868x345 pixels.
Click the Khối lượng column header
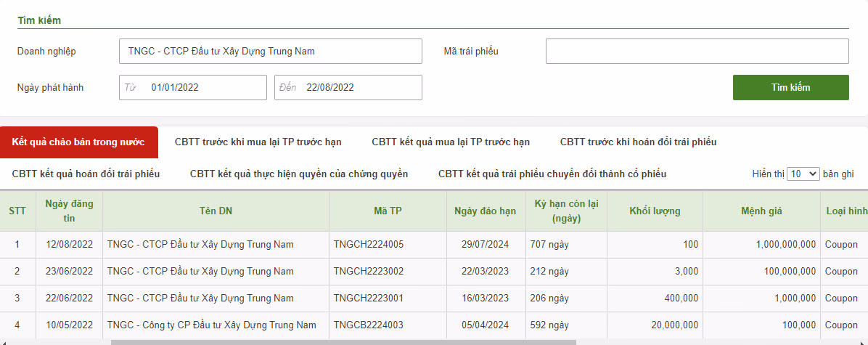click(655, 211)
